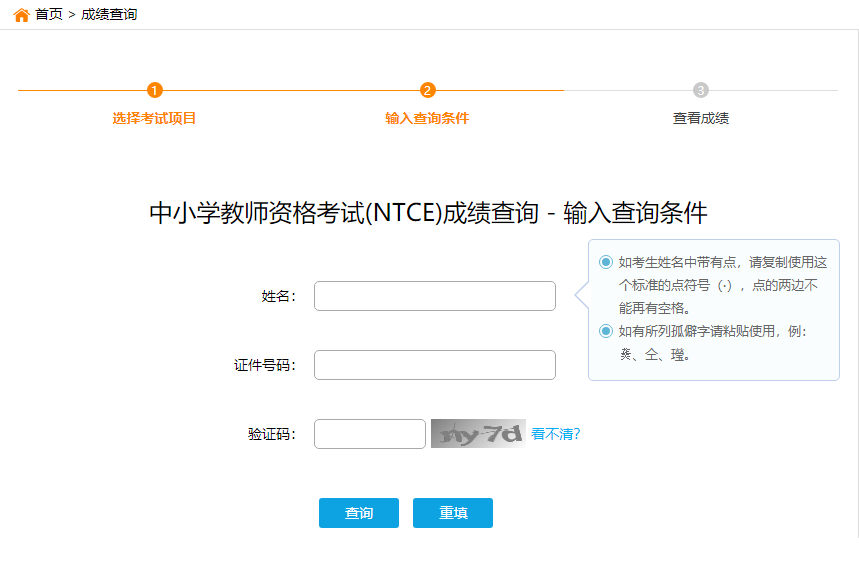
Task: Focus the 验证码 input field
Action: (x=370, y=434)
